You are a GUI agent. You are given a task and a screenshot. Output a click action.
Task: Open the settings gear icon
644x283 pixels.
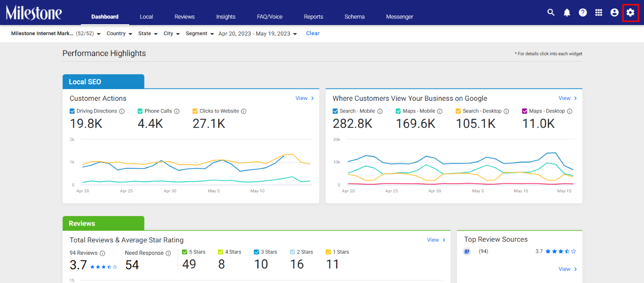[630, 12]
